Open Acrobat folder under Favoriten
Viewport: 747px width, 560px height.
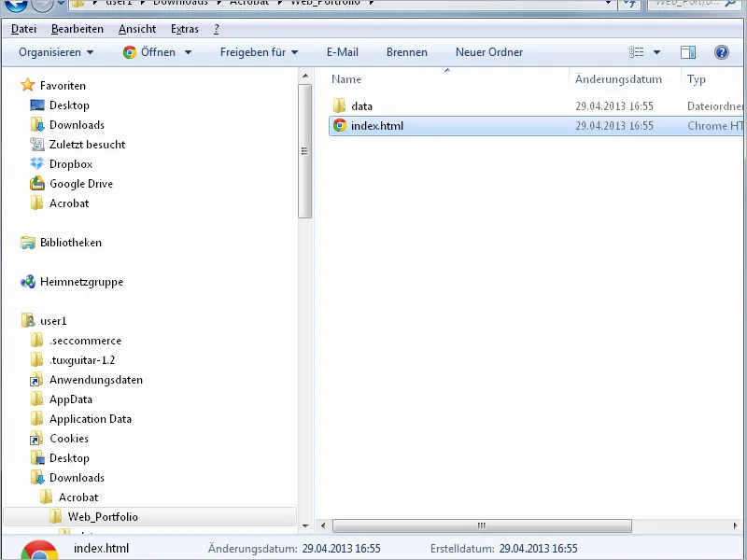(69, 203)
